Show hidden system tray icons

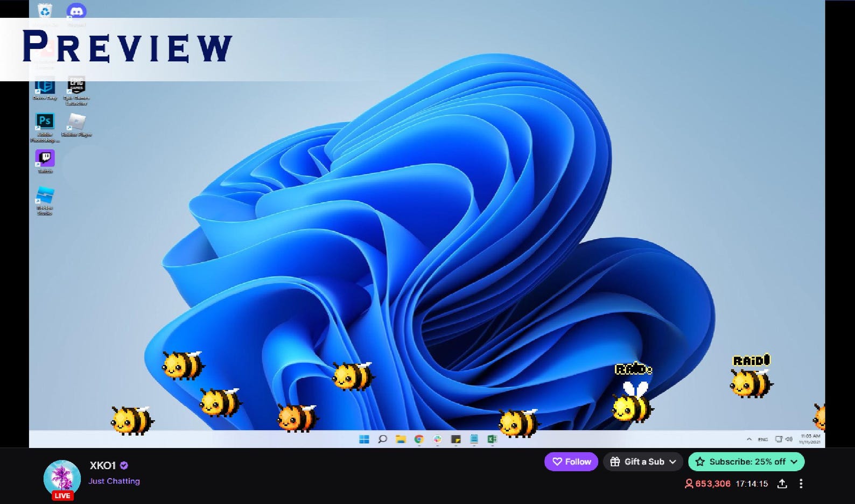749,439
